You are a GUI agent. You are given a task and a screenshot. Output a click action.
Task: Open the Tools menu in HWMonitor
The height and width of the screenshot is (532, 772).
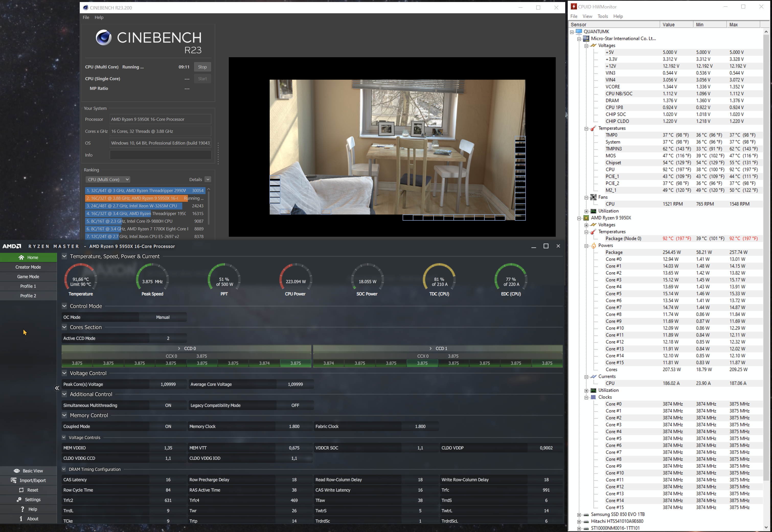click(603, 16)
